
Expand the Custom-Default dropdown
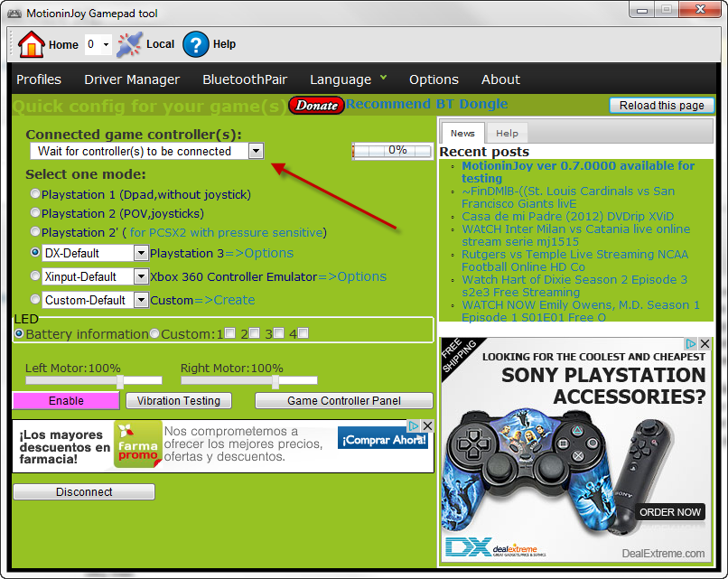[141, 300]
